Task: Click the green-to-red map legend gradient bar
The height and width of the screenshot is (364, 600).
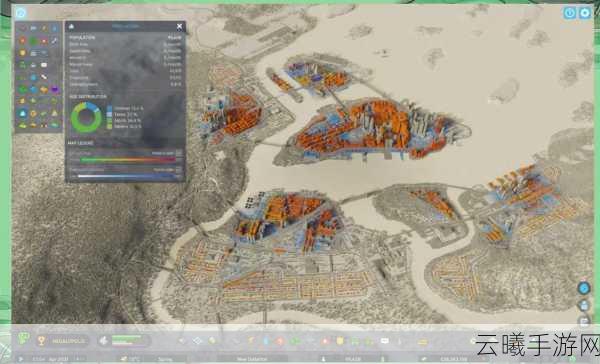Action: pyautogui.click(x=128, y=160)
